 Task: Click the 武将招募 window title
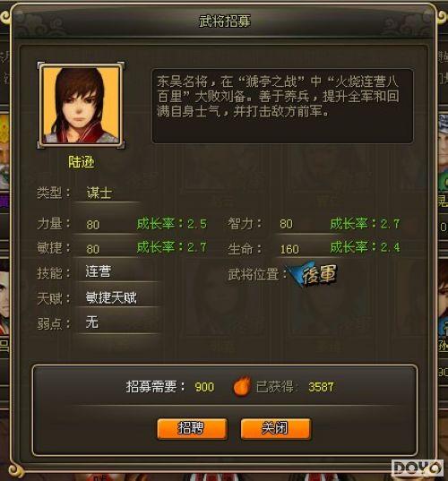click(225, 21)
